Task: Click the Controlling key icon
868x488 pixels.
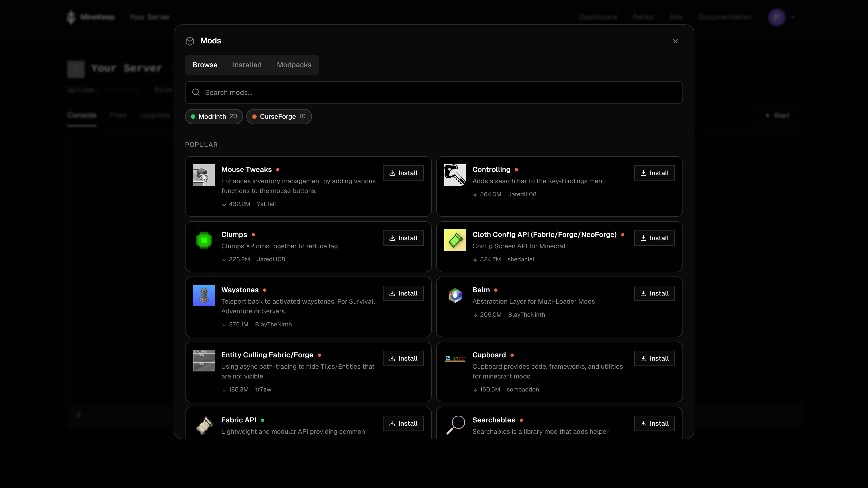Action: click(x=455, y=175)
